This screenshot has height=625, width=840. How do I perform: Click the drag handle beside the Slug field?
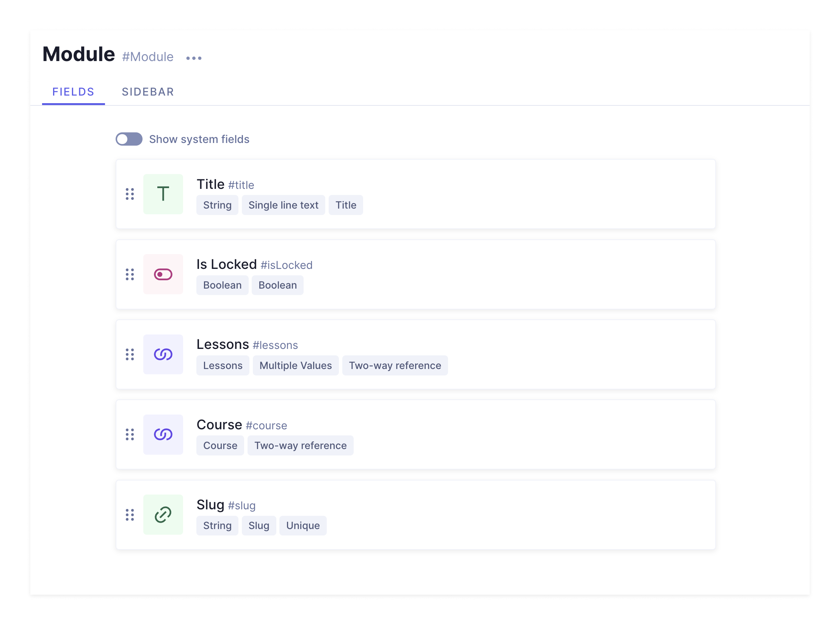pyautogui.click(x=130, y=514)
